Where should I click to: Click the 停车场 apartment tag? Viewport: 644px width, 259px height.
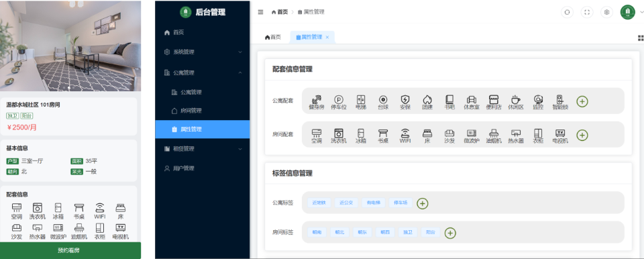point(400,203)
